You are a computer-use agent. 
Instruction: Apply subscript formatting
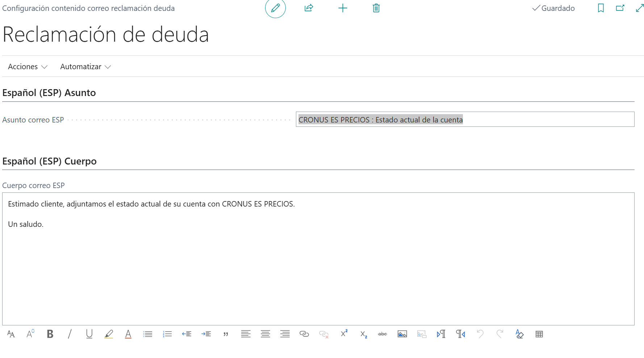click(x=363, y=334)
